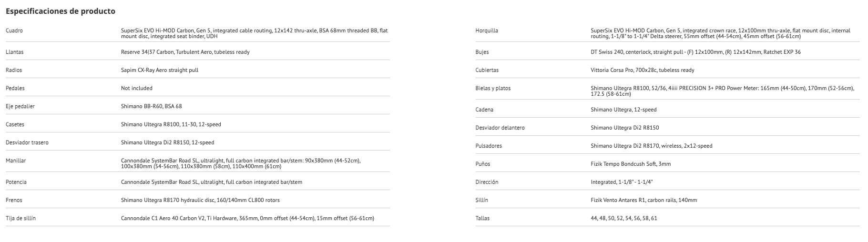This screenshot has width=868, height=242.
Task: Select the 'Frenos' row label
Action: coord(14,200)
